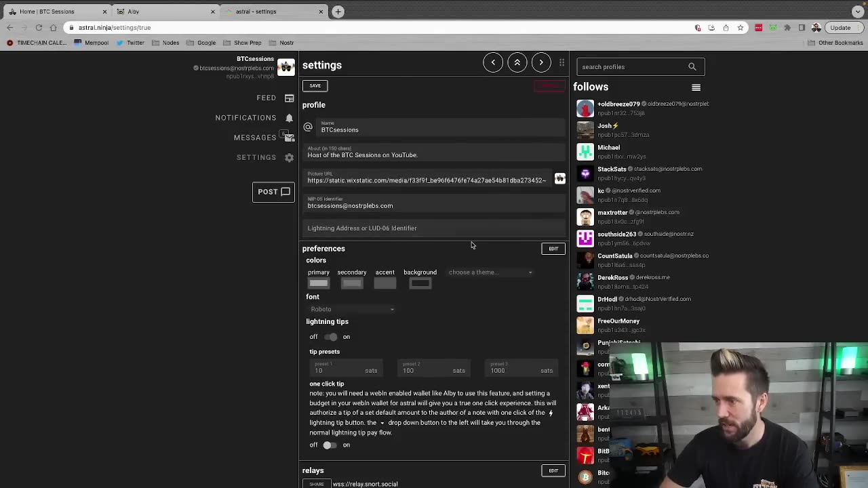This screenshot has width=868, height=488.
Task: Open Roboto font dropdown
Action: pos(352,309)
